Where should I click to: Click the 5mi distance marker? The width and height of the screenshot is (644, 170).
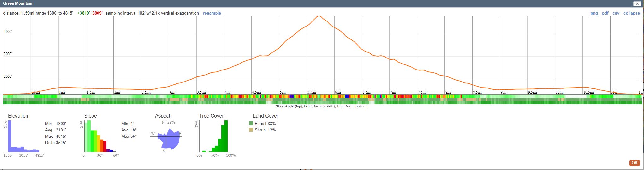pyautogui.click(x=283, y=92)
